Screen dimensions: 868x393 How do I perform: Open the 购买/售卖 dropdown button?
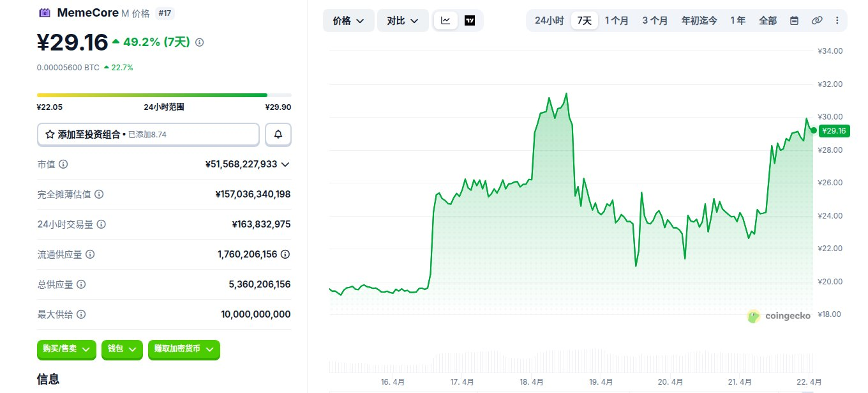point(66,349)
